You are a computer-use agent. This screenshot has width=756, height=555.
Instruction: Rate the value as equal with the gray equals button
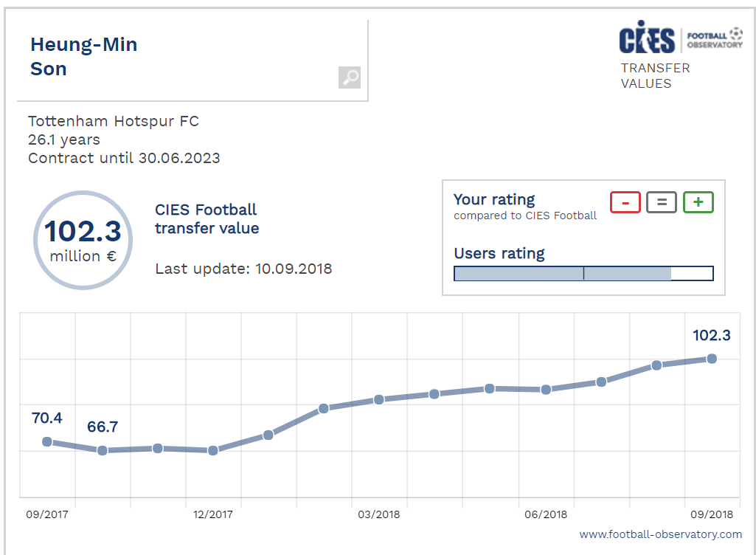662,202
